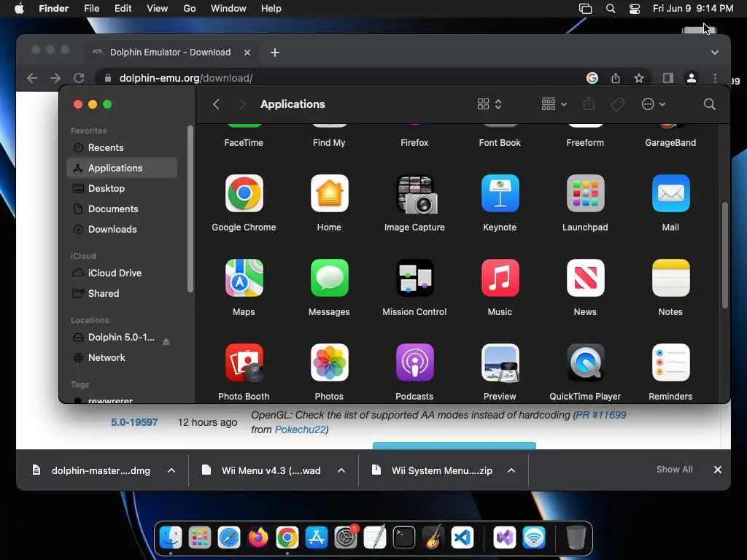Open Visual Studio Code from Dock
Viewport: 747px width, 560px height.
coord(462,538)
